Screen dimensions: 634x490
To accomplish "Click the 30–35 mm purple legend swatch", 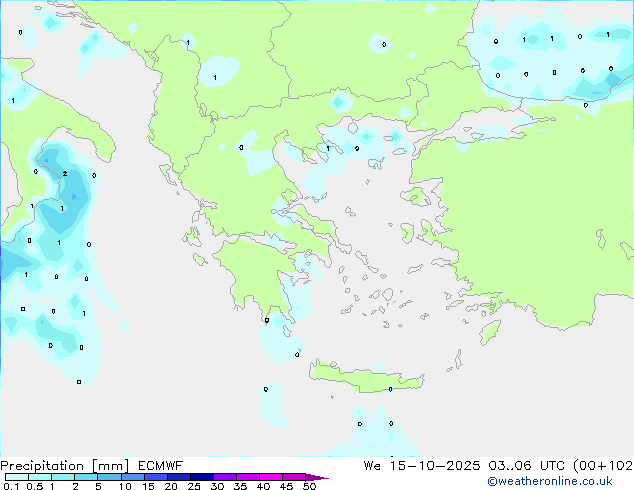I will 225,477.
